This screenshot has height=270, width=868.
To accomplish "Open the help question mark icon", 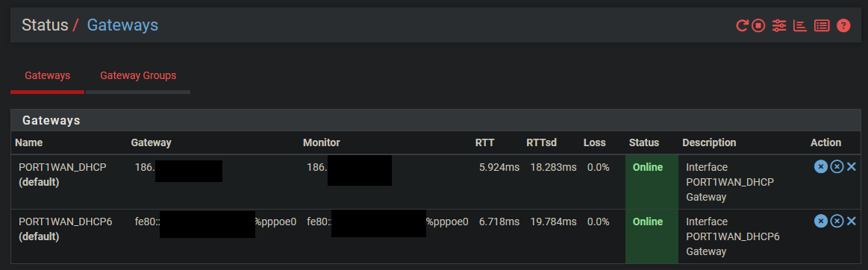I will (x=843, y=25).
